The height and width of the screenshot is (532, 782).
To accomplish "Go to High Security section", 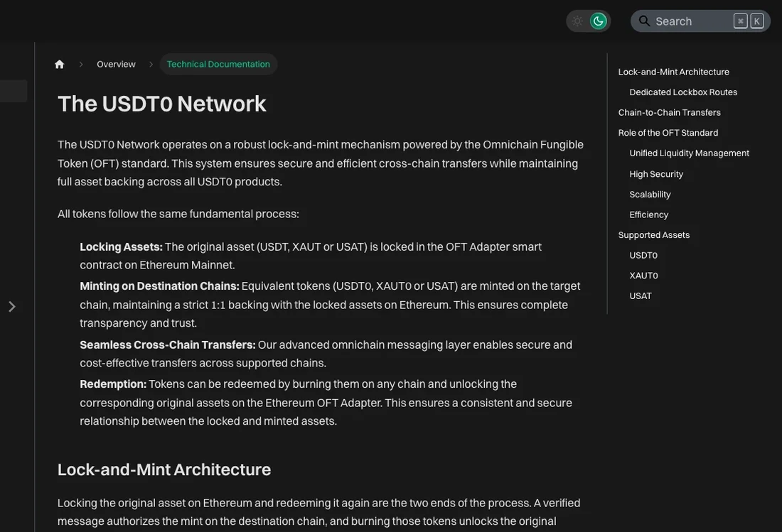I will 656,174.
